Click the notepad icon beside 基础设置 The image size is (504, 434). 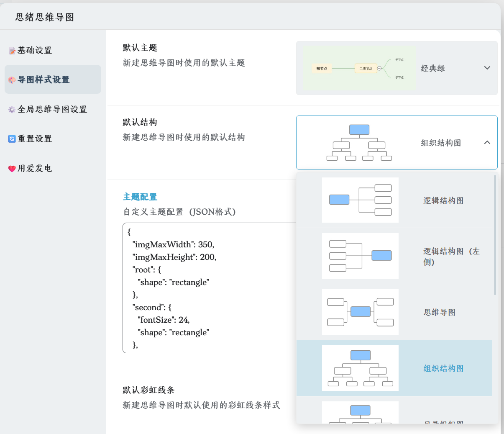pyautogui.click(x=12, y=51)
